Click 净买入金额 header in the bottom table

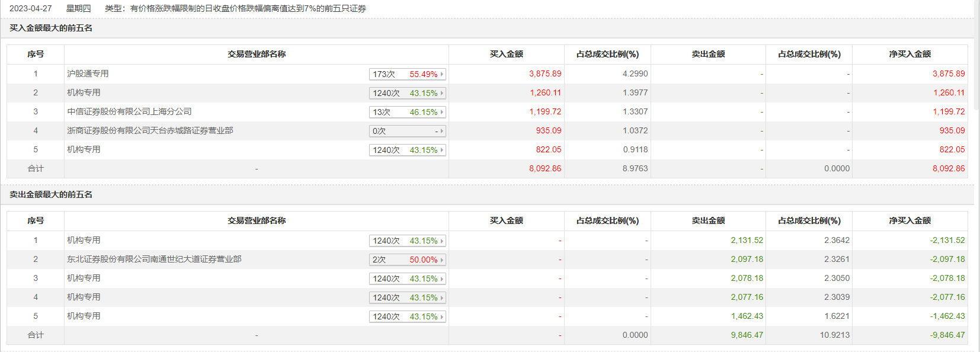click(x=909, y=220)
